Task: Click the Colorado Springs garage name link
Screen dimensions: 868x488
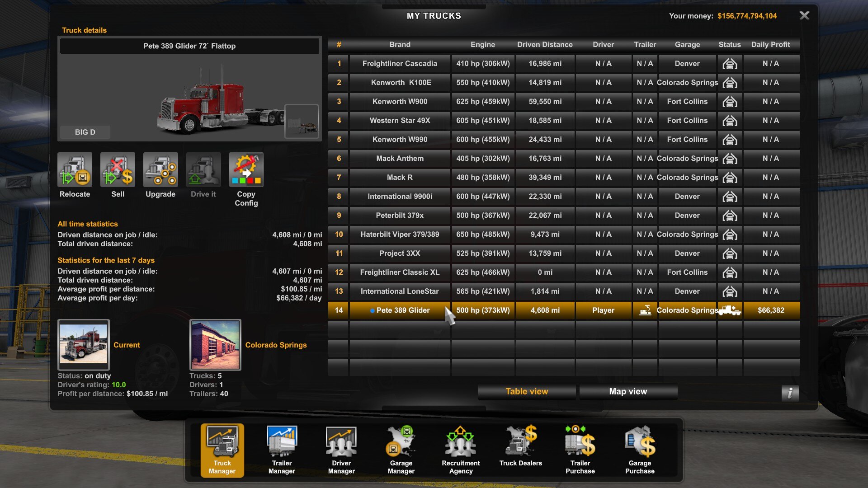Action: point(276,345)
